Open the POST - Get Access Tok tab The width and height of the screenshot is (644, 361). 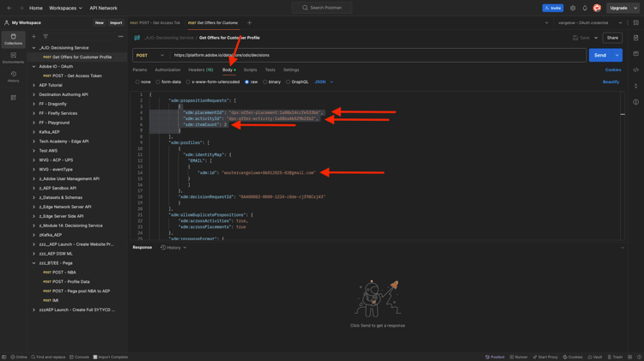click(x=155, y=23)
